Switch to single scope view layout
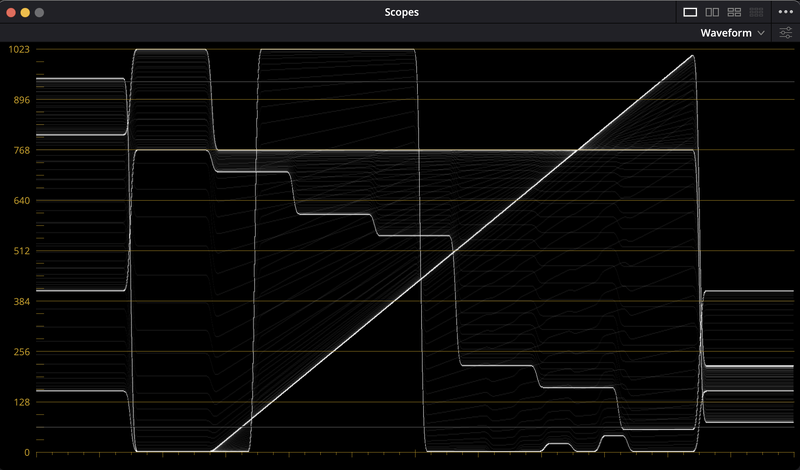The height and width of the screenshot is (470, 800). (x=690, y=12)
